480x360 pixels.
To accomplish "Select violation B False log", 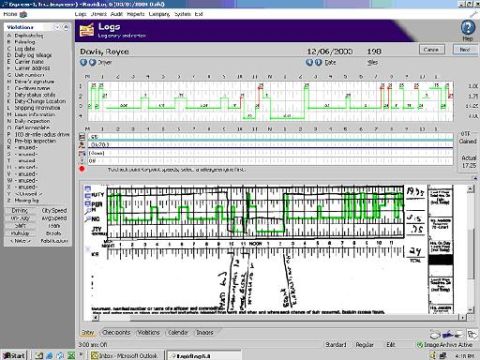I will (25, 42).
